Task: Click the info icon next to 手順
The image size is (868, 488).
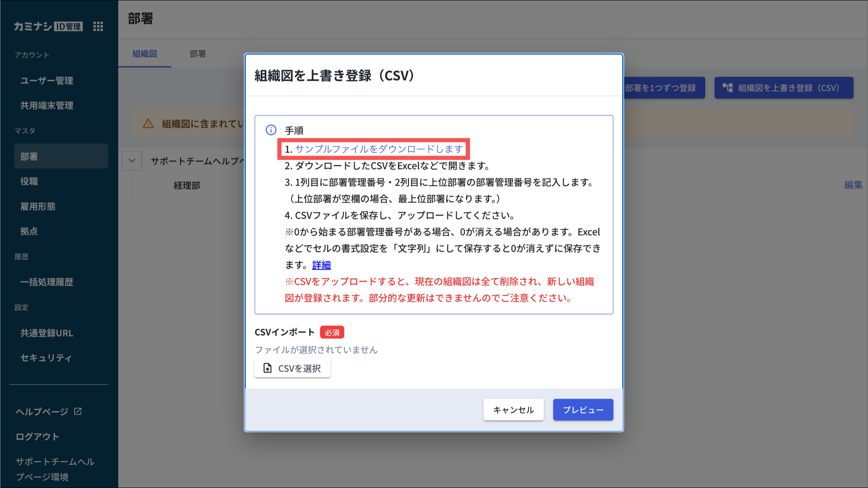Action: point(271,130)
